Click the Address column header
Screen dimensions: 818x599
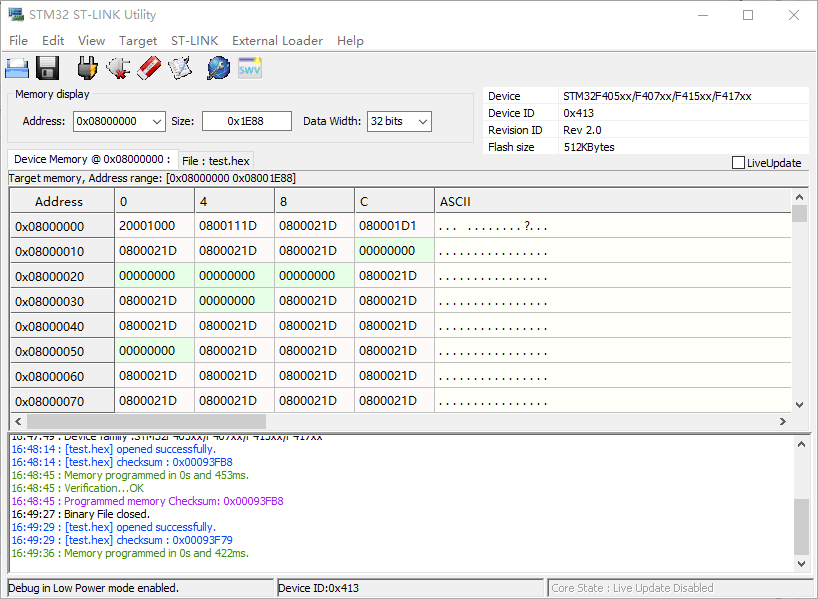pos(62,201)
